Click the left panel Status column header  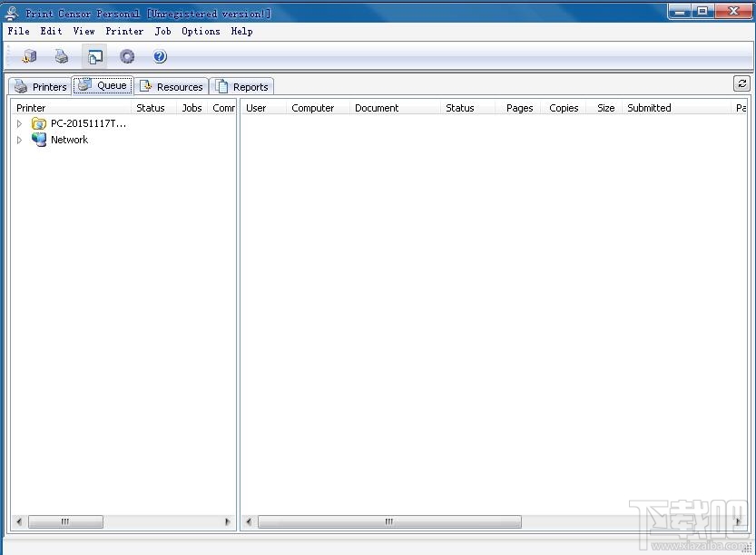point(153,108)
